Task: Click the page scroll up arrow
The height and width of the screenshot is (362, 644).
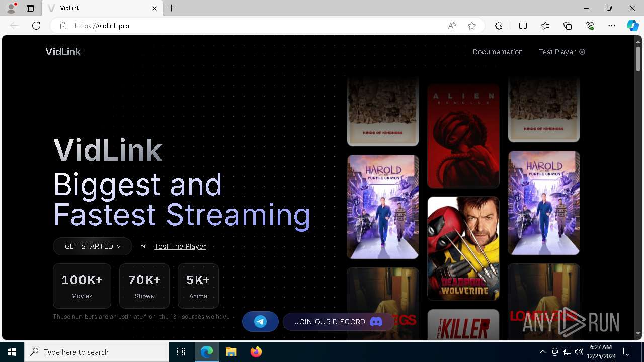Action: tap(638, 41)
